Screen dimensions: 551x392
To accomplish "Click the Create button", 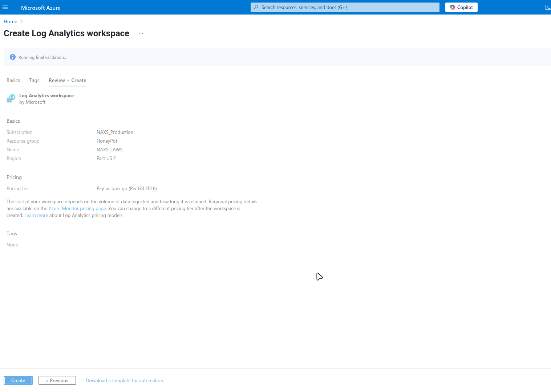I will (x=18, y=380).
